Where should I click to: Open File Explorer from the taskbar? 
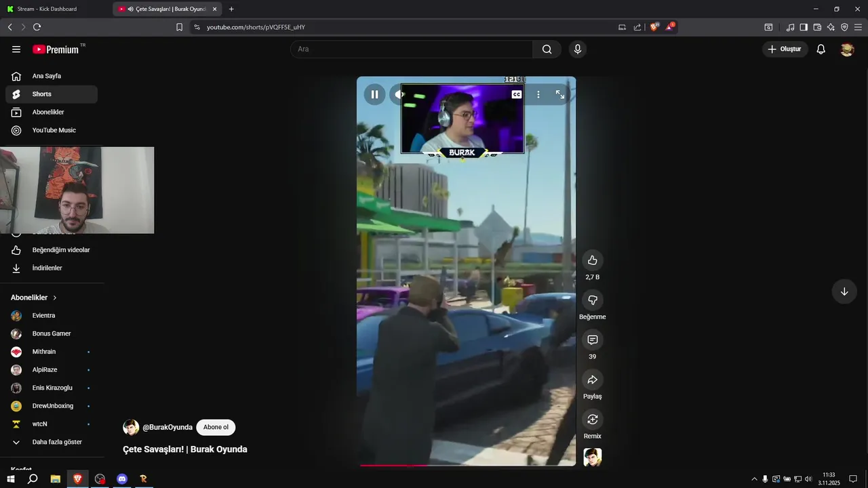56,479
